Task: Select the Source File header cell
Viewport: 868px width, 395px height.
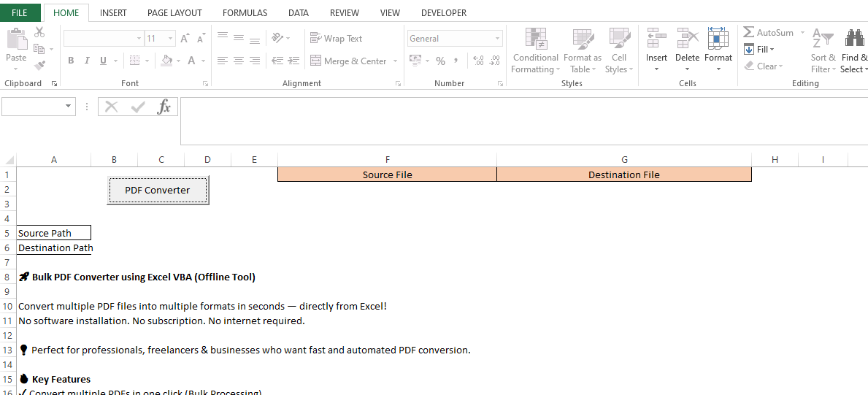Action: tap(387, 175)
